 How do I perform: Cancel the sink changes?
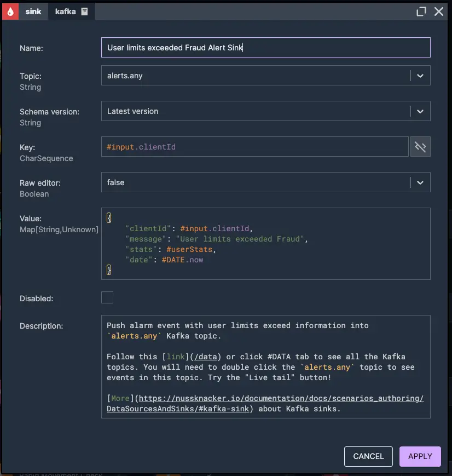click(368, 456)
